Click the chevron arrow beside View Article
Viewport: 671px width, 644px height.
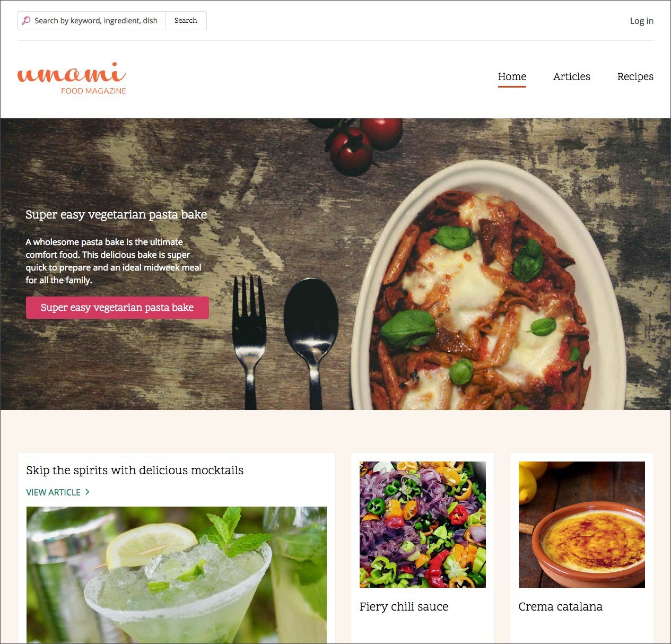pyautogui.click(x=88, y=492)
